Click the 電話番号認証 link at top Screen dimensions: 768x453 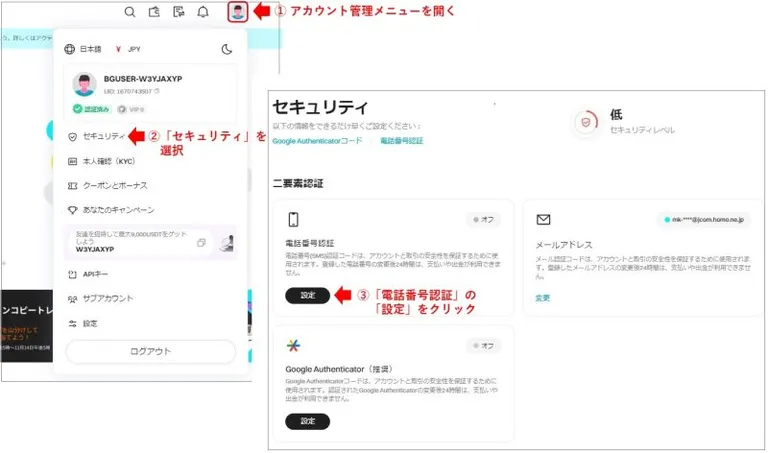click(x=402, y=141)
